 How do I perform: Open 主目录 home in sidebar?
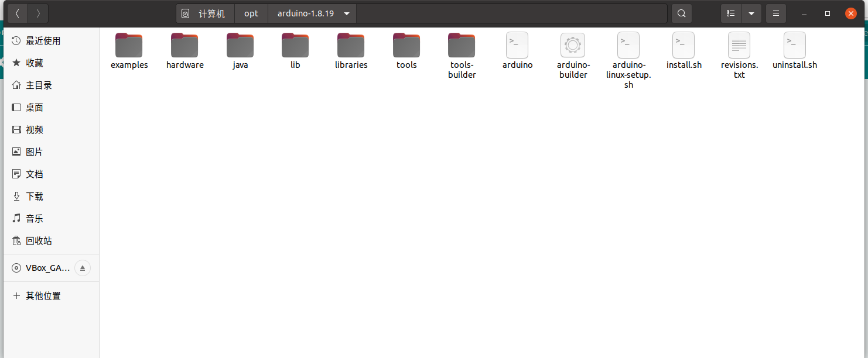pos(51,85)
